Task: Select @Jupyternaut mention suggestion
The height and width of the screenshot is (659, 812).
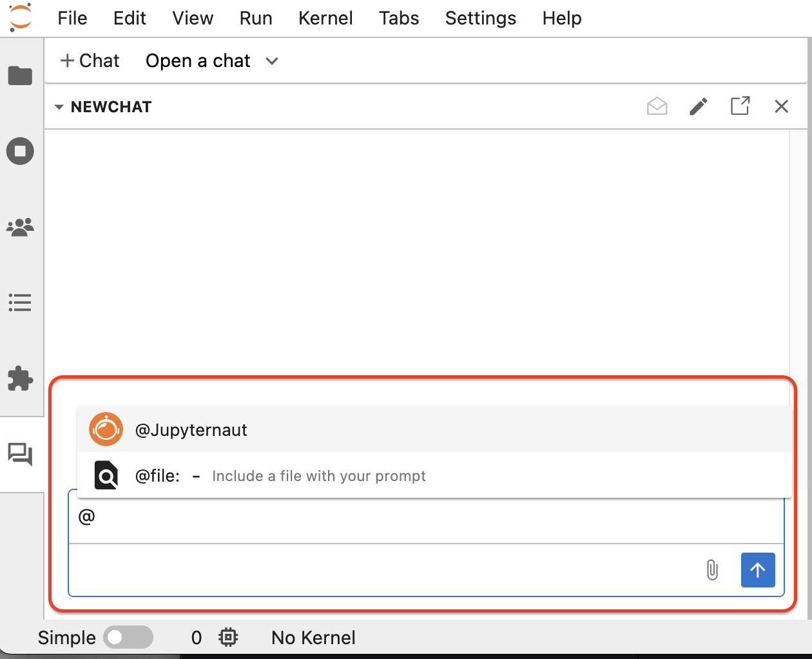Action: (x=434, y=429)
